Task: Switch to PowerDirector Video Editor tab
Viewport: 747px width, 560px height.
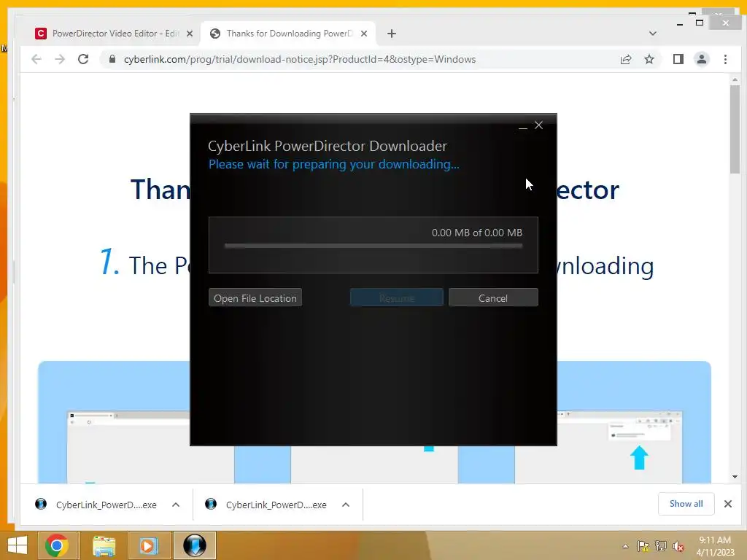Action: [113, 34]
